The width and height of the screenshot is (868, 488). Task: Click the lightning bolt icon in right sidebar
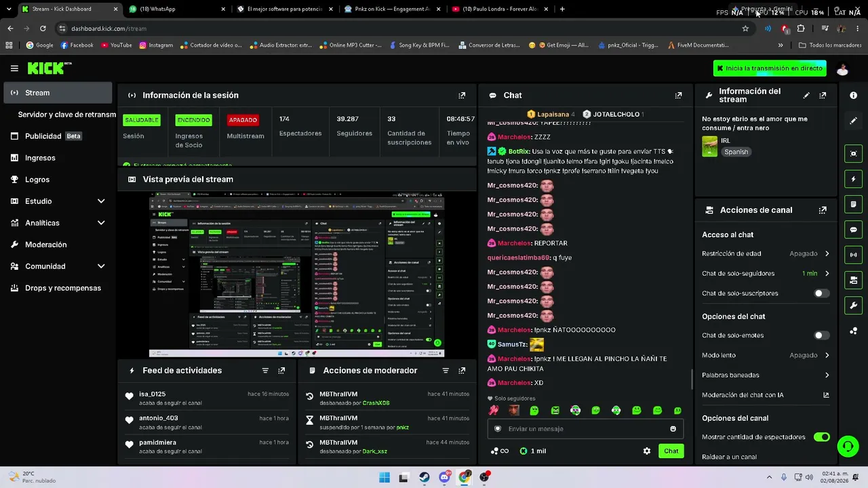coord(853,179)
